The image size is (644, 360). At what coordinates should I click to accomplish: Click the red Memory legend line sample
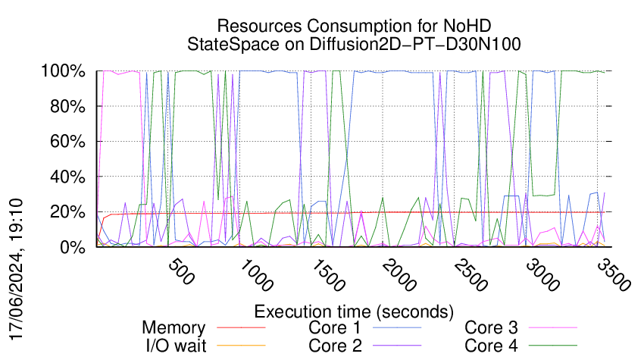241,327
